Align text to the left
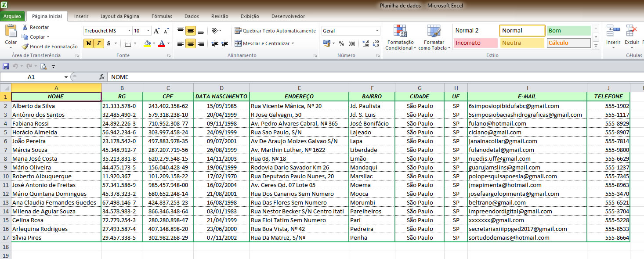This screenshot has width=644, height=259. pyautogui.click(x=180, y=43)
